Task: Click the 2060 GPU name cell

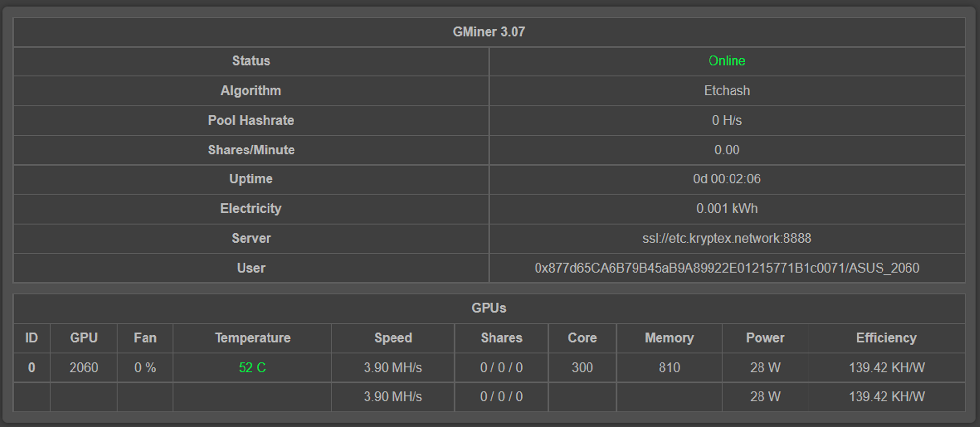Action: [x=83, y=368]
